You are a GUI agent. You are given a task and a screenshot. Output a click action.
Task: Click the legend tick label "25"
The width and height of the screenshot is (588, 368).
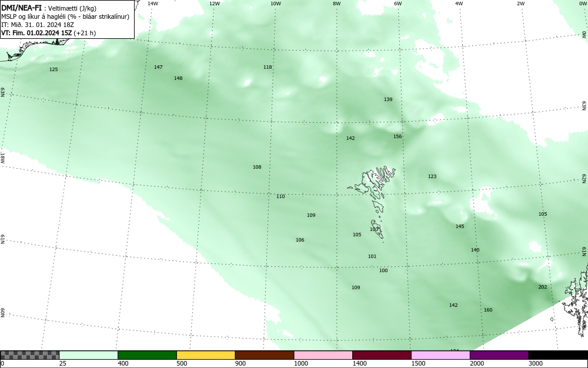pos(63,363)
